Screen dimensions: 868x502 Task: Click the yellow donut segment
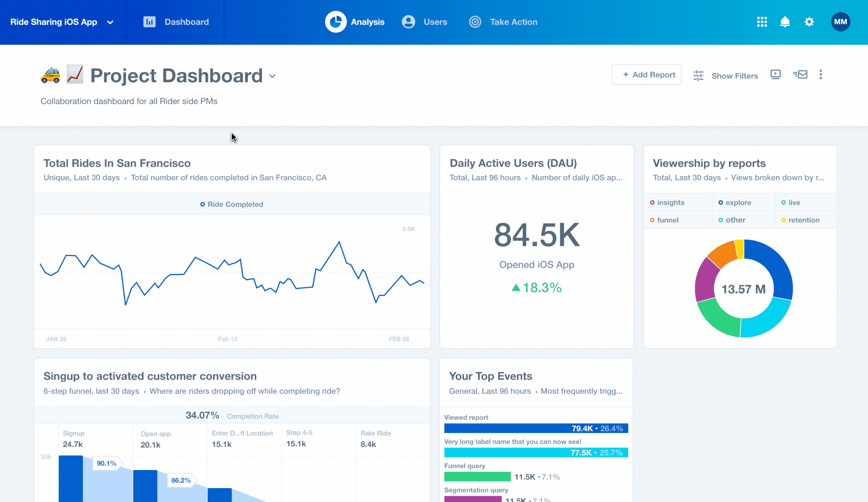[x=740, y=249]
